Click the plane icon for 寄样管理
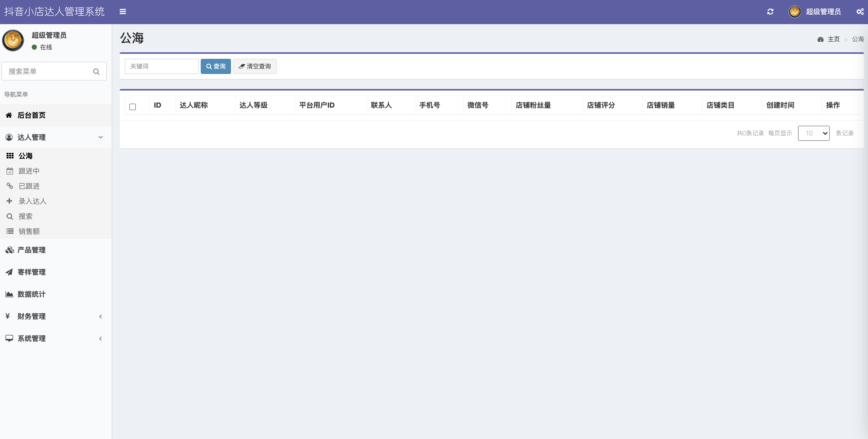The image size is (868, 439). click(x=9, y=272)
